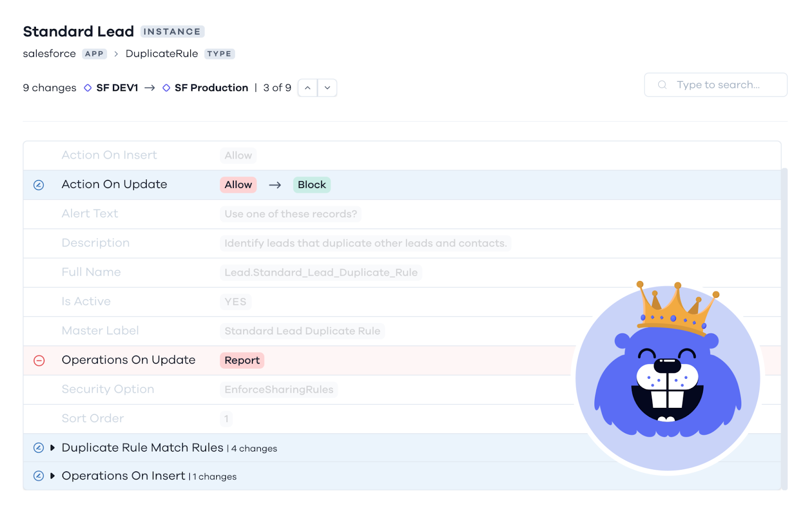Image resolution: width=812 pixels, height=513 pixels.
Task: Click the Allow value in Action On Insert
Action: click(238, 156)
